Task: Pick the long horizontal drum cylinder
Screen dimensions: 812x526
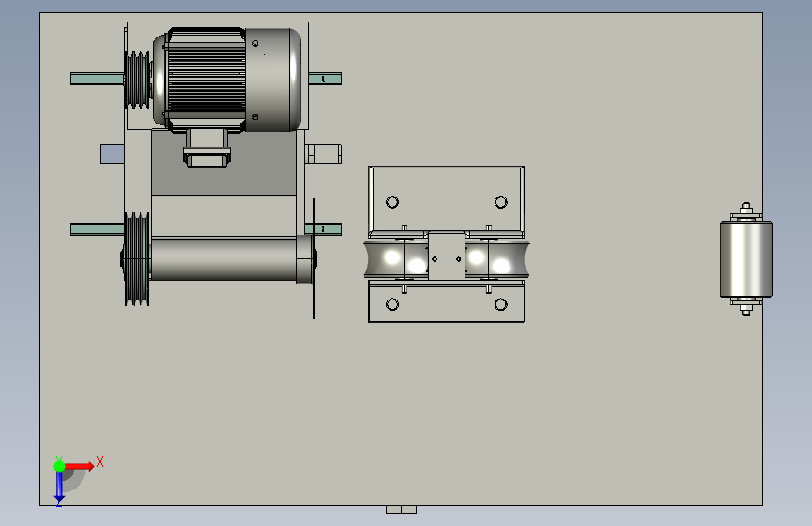Action: point(224,259)
